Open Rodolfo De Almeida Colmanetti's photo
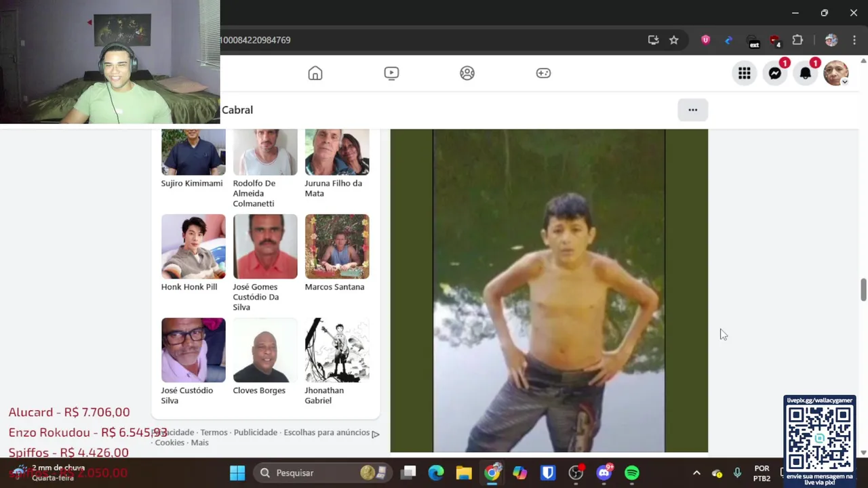 pyautogui.click(x=265, y=152)
